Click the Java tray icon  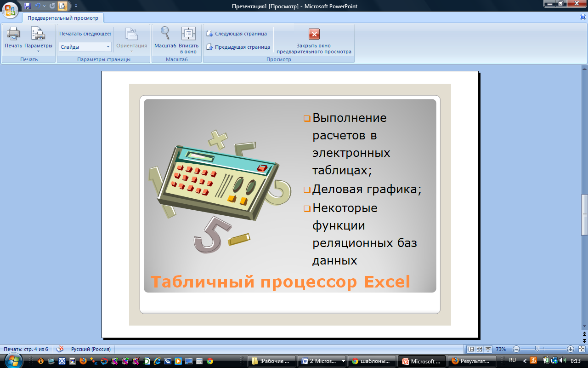(533, 360)
